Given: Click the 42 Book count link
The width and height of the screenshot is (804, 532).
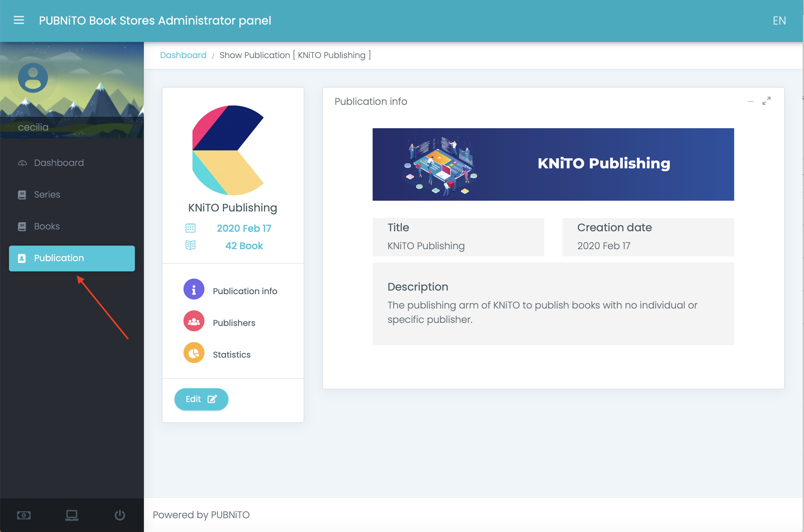Looking at the screenshot, I should click(244, 246).
